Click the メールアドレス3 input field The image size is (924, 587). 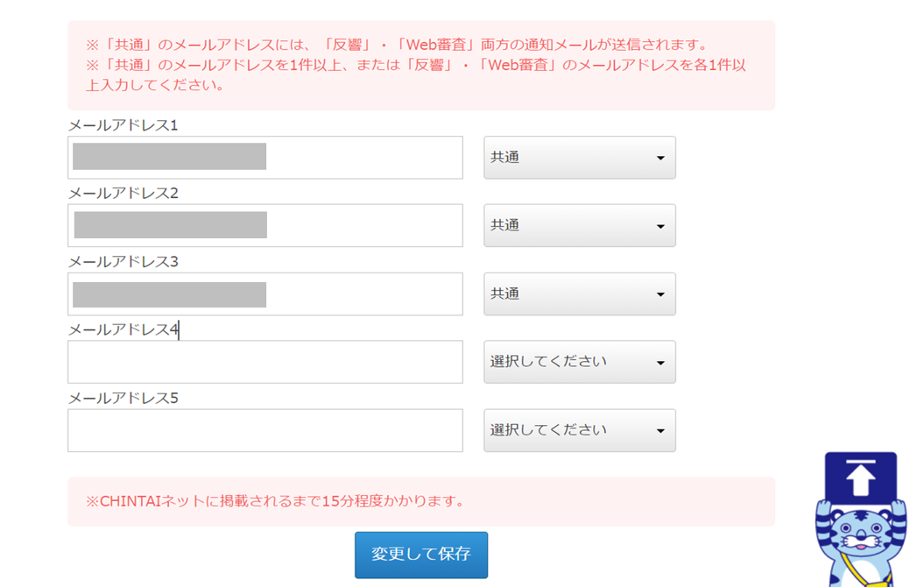click(x=265, y=293)
